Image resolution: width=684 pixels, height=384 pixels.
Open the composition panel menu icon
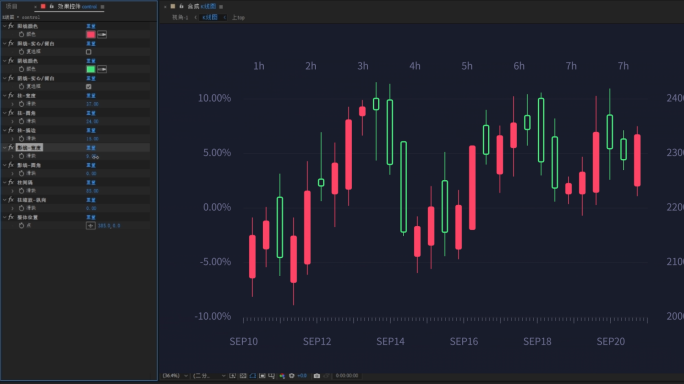[x=221, y=7]
